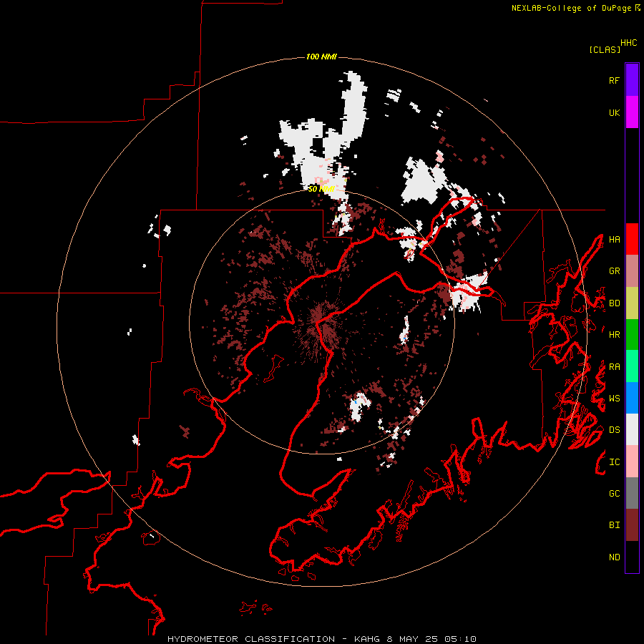Click the RA legend label

click(614, 367)
